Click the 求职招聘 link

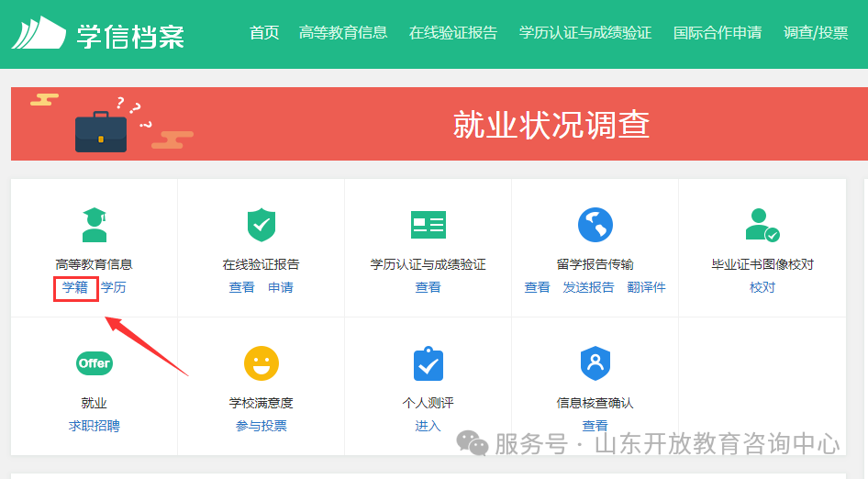95,426
